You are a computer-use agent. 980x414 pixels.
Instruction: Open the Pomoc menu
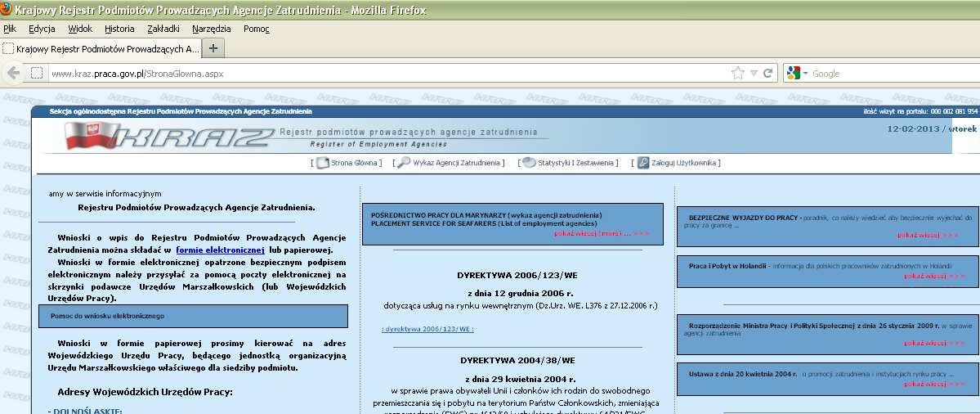pyautogui.click(x=257, y=29)
